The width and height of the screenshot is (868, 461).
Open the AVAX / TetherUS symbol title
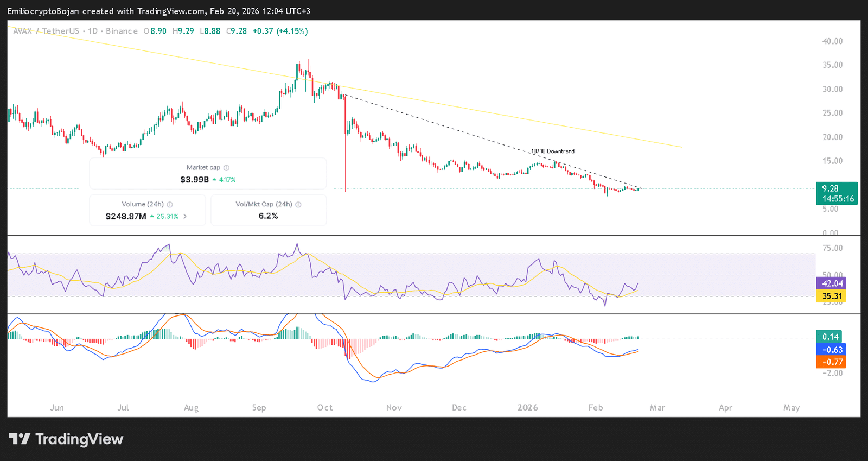click(46, 31)
